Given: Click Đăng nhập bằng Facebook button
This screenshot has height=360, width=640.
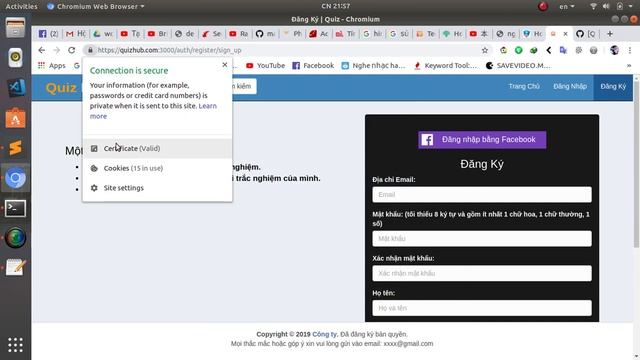Looking at the screenshot, I should pos(482,140).
